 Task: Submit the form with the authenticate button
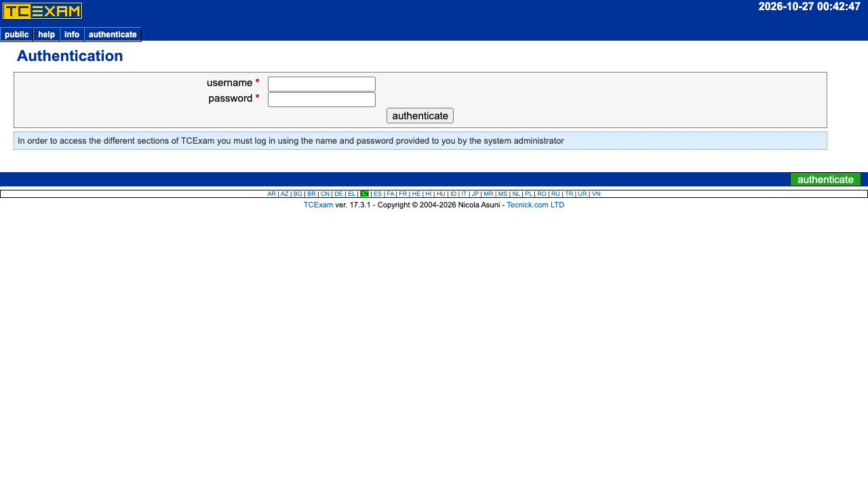coord(420,115)
